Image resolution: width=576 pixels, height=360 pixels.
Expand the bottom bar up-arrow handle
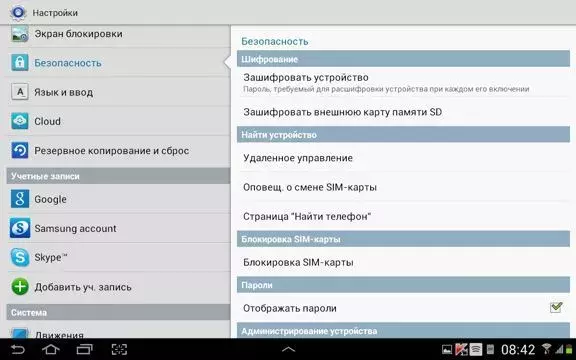point(288,349)
